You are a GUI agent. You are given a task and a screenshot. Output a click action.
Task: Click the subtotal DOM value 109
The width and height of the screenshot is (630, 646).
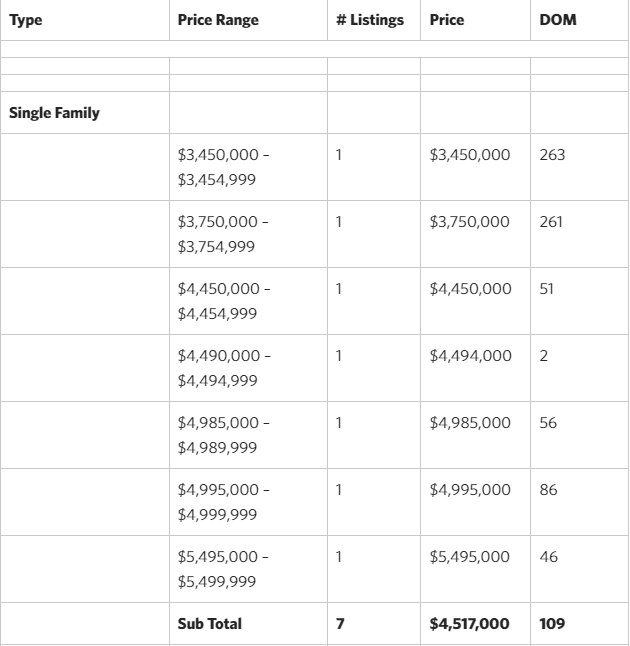pyautogui.click(x=552, y=624)
